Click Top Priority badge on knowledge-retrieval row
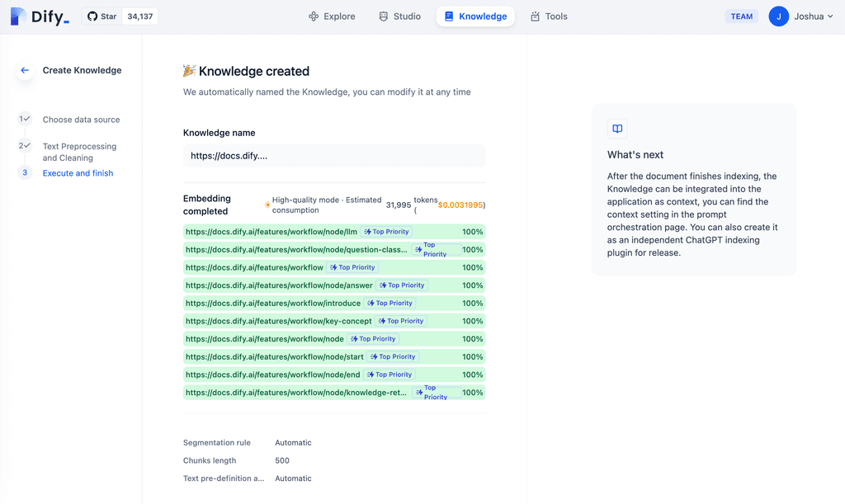This screenshot has height=504, width=845. pyautogui.click(x=436, y=392)
